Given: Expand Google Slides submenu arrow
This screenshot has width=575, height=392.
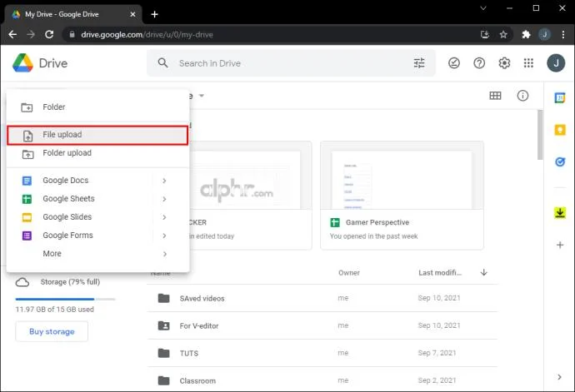Looking at the screenshot, I should 164,217.
